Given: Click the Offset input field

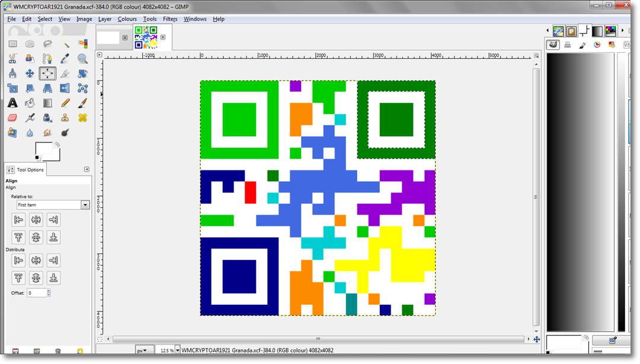Looking at the screenshot, I should point(37,292).
